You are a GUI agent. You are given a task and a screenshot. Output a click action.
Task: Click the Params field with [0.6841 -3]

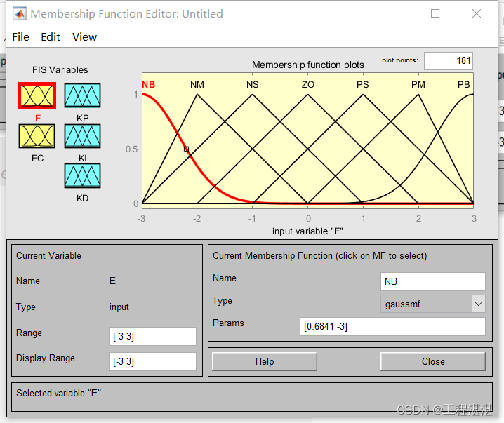pyautogui.click(x=392, y=327)
